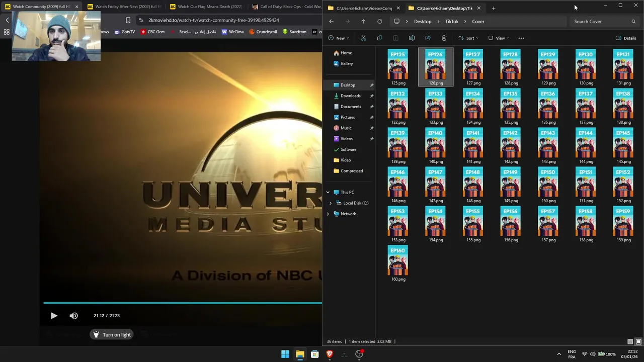Switch to the Videos path Explorer tab

click(364, 8)
